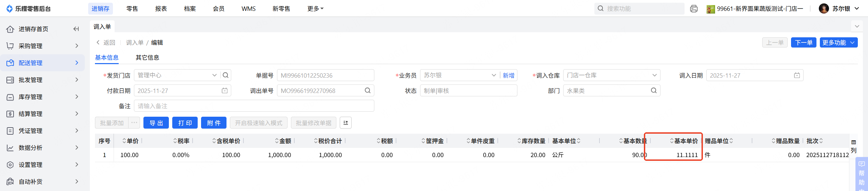Switch to the 其它信息 tab

[147, 58]
